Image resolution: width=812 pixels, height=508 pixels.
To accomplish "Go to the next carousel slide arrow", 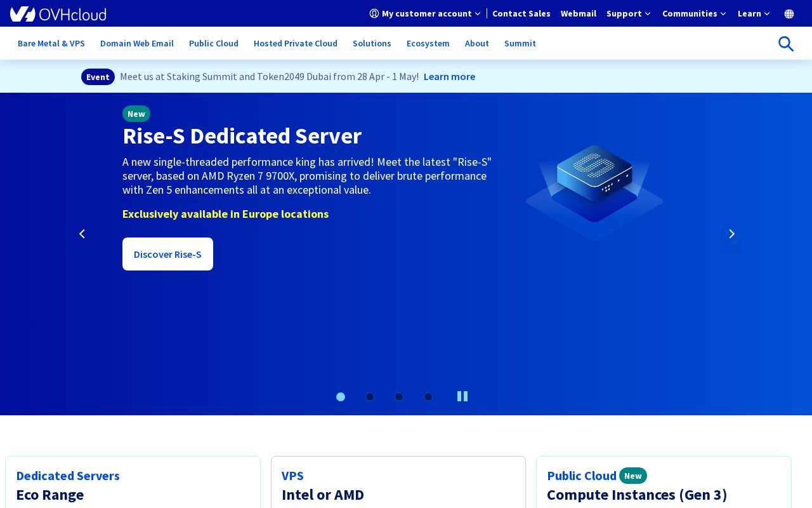I will 731,234.
